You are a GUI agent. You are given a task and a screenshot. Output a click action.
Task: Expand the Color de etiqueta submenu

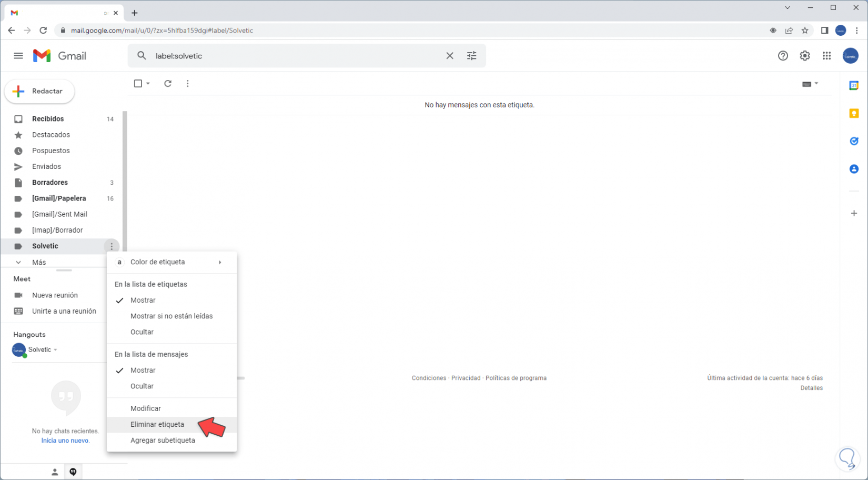[171, 262]
